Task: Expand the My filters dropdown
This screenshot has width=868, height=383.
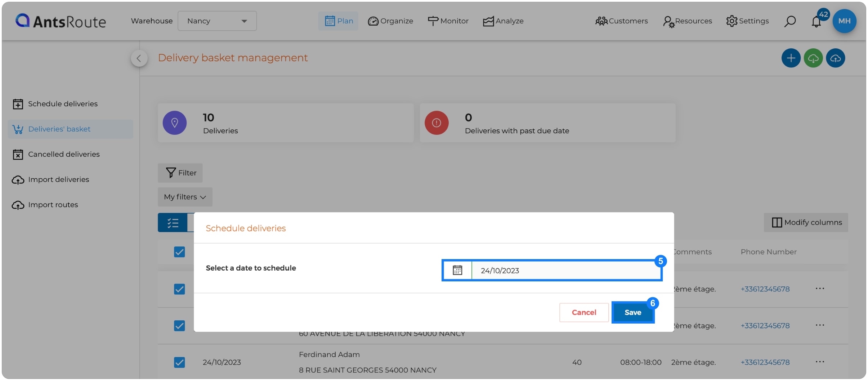Action: (185, 197)
